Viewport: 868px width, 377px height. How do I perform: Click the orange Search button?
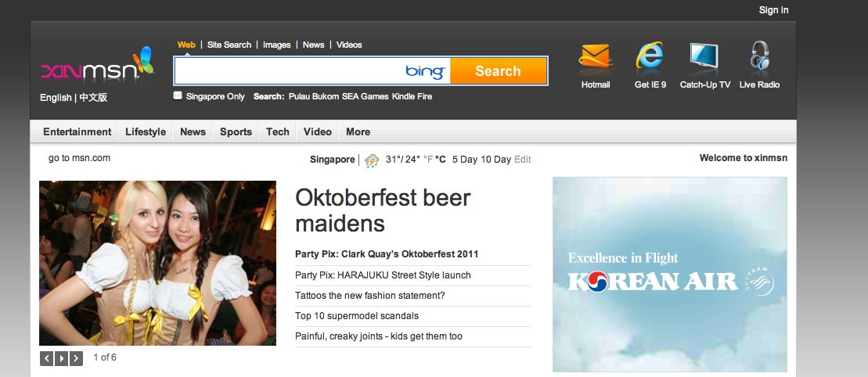pos(499,71)
